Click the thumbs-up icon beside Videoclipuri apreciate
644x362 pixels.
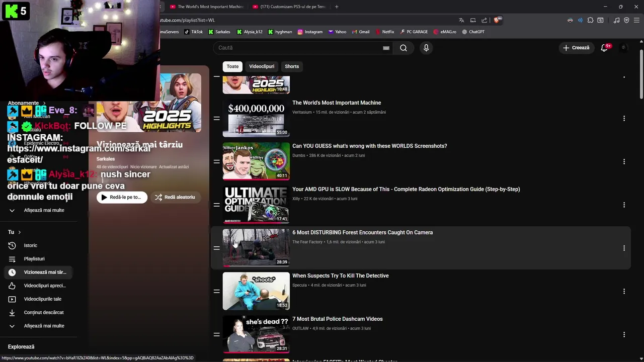pyautogui.click(x=12, y=286)
